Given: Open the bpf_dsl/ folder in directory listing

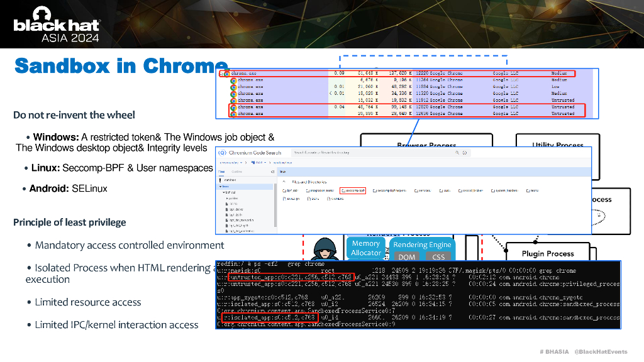Looking at the screenshot, I should [x=291, y=190].
